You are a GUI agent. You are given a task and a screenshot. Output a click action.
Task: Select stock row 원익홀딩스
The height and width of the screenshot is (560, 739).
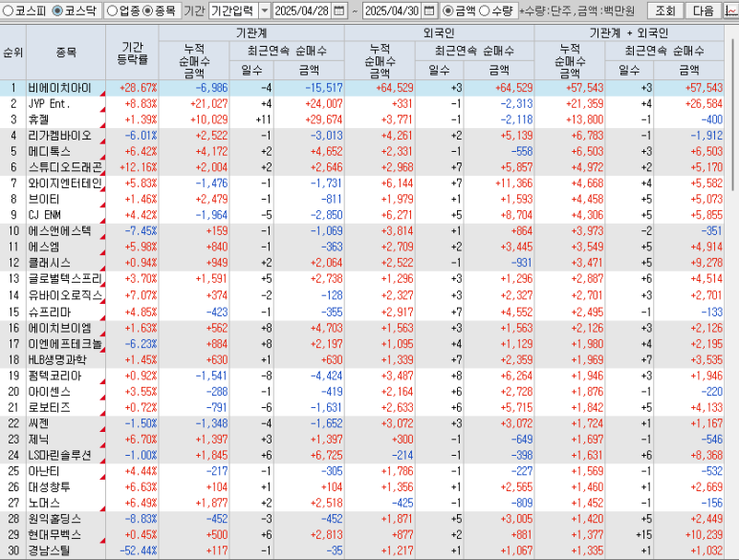tap(362, 519)
